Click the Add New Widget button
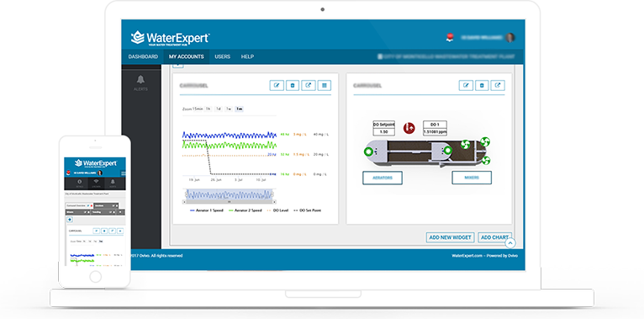 (x=450, y=237)
